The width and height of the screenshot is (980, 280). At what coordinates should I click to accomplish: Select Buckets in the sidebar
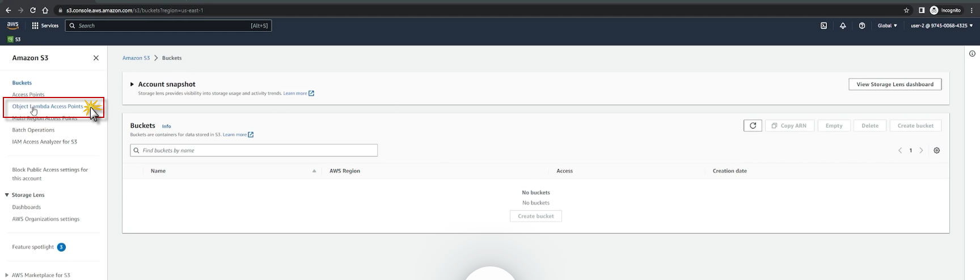coord(22,83)
